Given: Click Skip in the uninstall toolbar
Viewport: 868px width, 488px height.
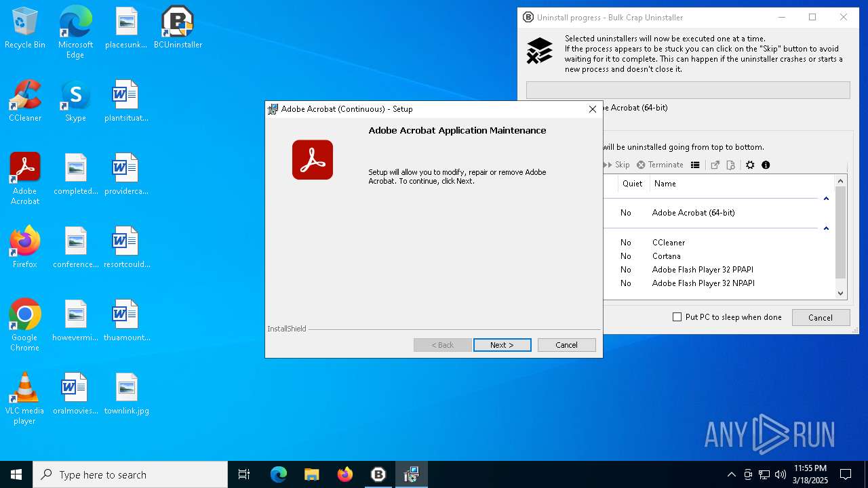Looking at the screenshot, I should tap(617, 165).
